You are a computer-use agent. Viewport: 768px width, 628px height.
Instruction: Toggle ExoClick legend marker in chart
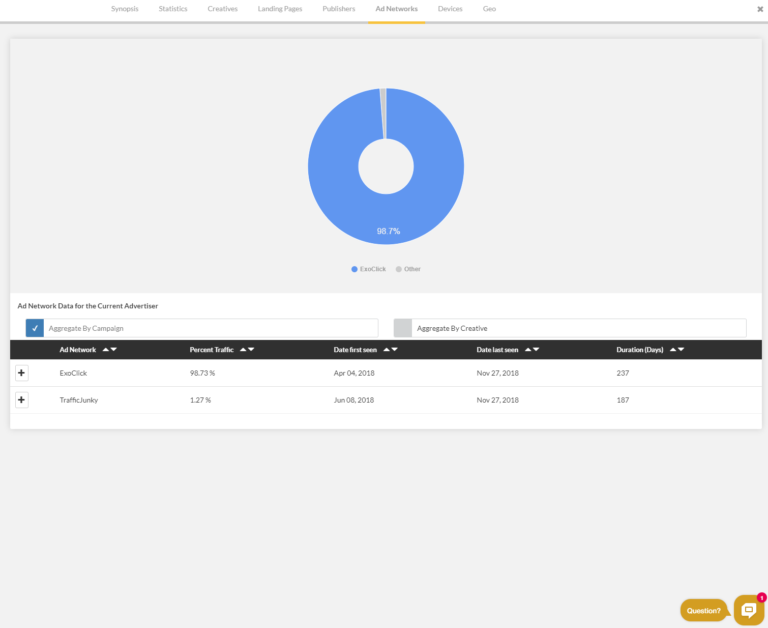(354, 269)
